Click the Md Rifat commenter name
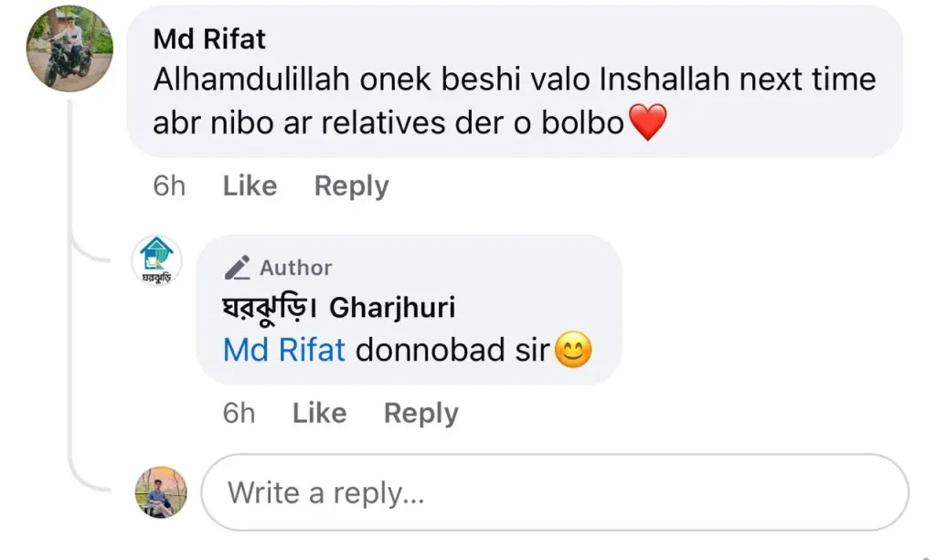 coord(209,39)
